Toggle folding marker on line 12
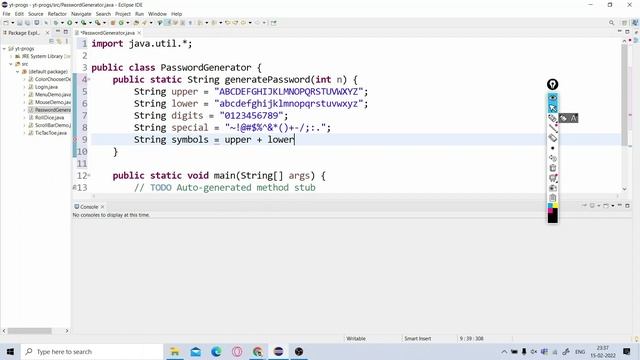The height and width of the screenshot is (360, 640). (89, 176)
